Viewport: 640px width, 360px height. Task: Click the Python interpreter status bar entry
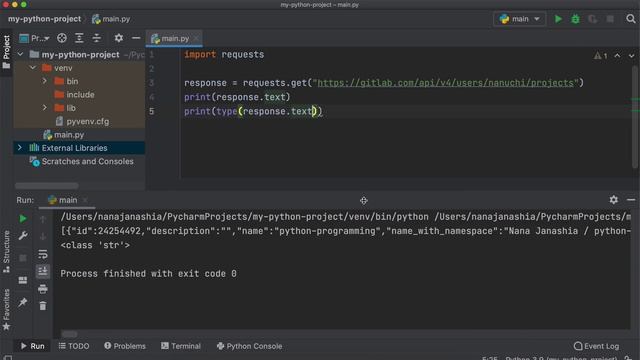pos(562,358)
